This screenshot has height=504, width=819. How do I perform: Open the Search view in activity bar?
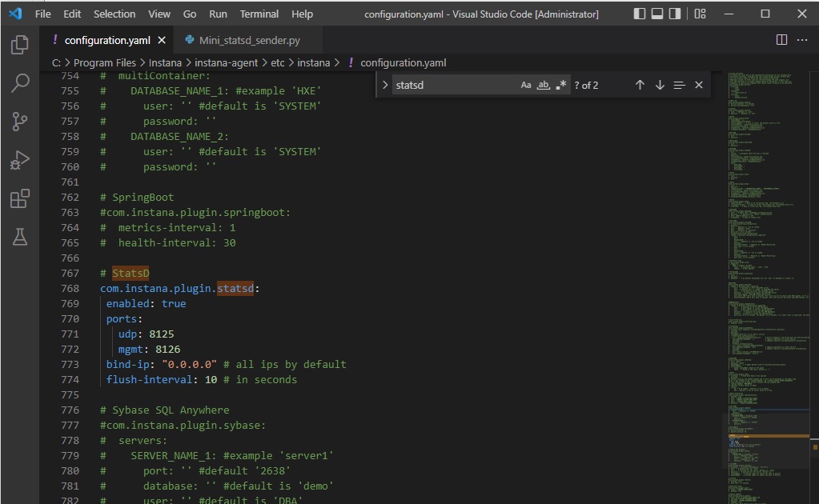coord(20,83)
